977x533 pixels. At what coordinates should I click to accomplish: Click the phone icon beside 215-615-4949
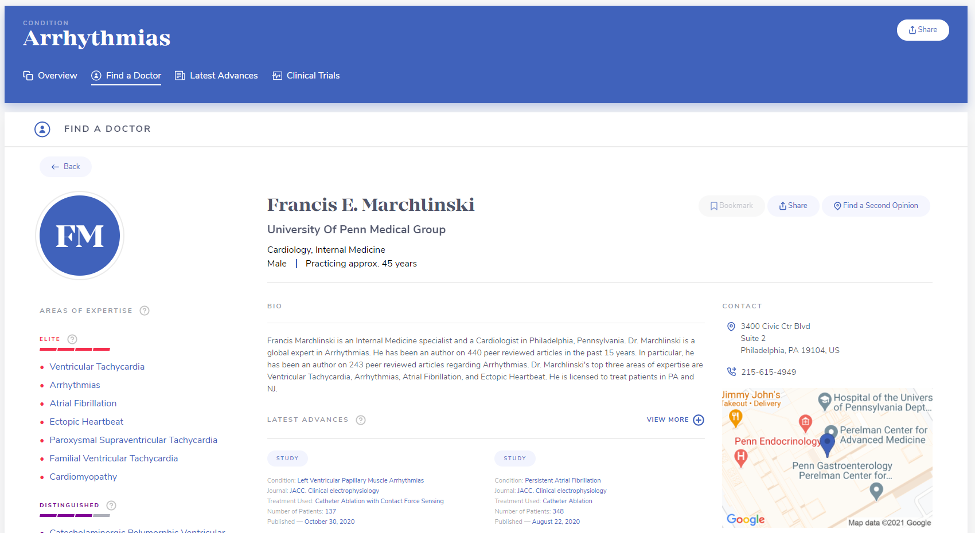[x=731, y=372]
